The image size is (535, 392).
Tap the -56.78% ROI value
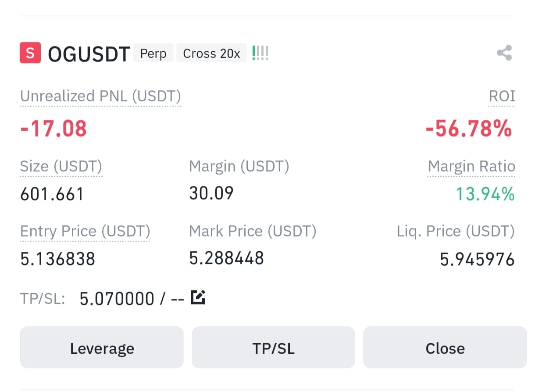[x=469, y=129]
